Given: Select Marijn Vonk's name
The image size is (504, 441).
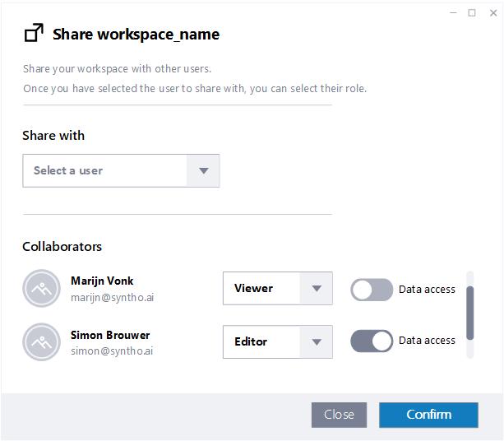Looking at the screenshot, I should point(102,281).
